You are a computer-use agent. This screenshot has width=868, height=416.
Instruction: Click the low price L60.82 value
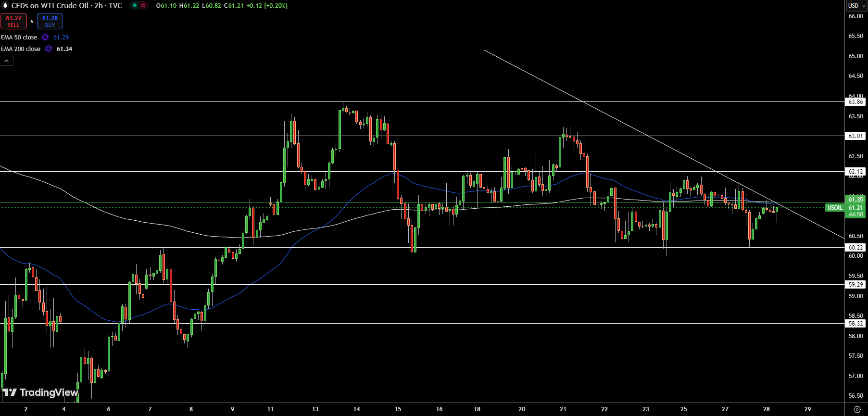coord(212,6)
